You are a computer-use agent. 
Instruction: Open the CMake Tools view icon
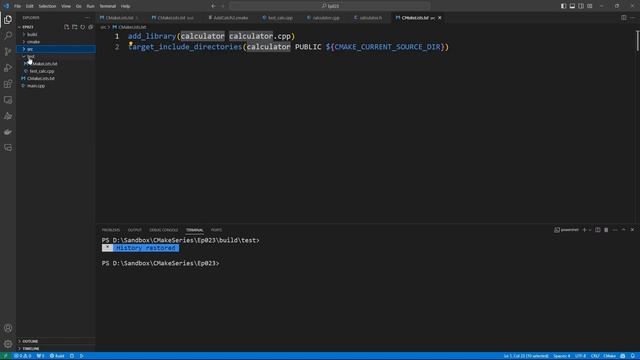8,116
